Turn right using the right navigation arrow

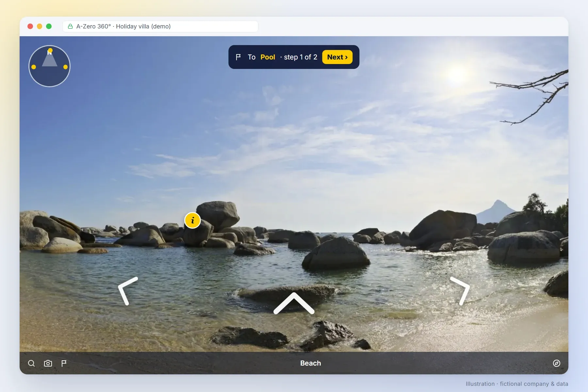click(460, 291)
